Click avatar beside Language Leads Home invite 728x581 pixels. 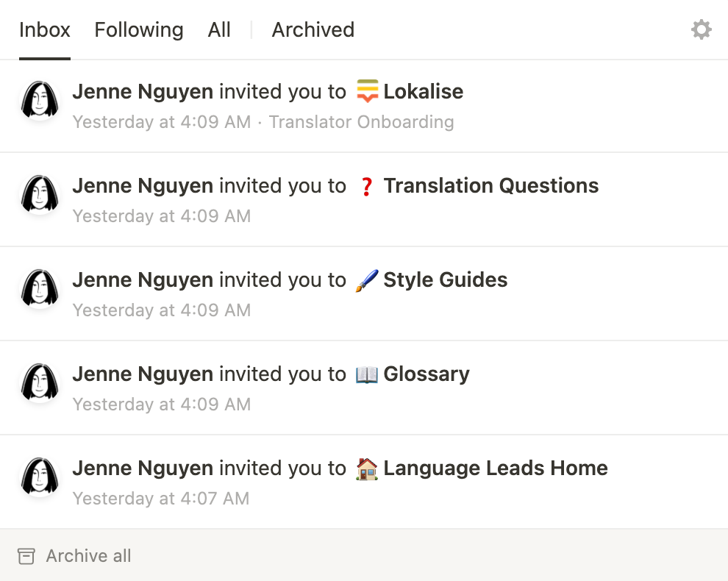40,477
